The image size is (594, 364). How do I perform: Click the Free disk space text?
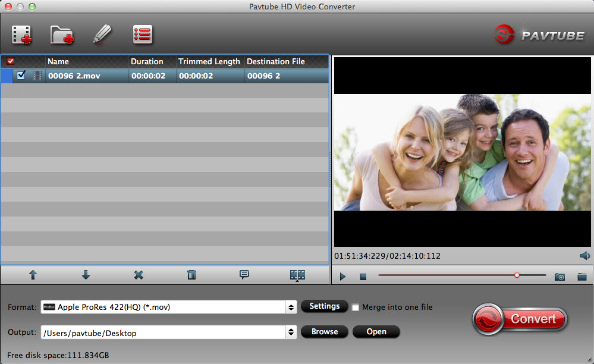pos(58,355)
